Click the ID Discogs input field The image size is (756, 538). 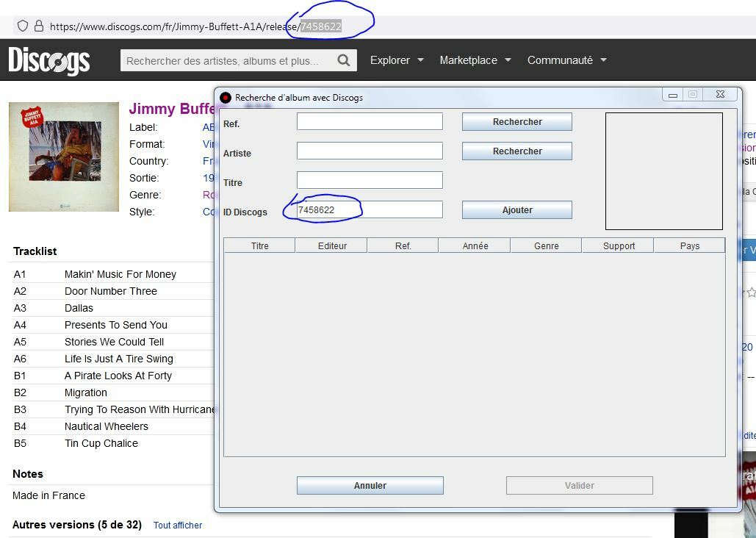coord(370,209)
